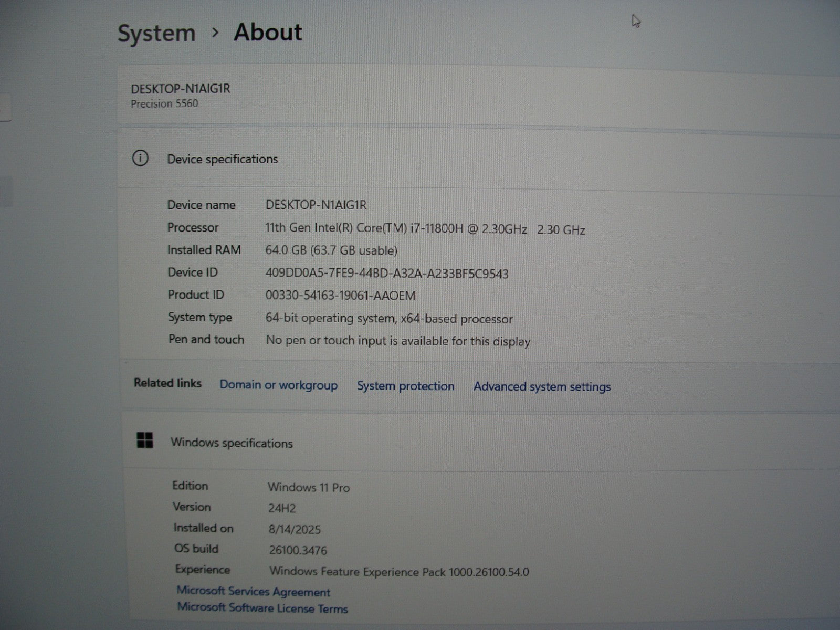Screen dimensions: 840x630
Task: Click the OS build 26100.3476 value
Action: coord(298,550)
